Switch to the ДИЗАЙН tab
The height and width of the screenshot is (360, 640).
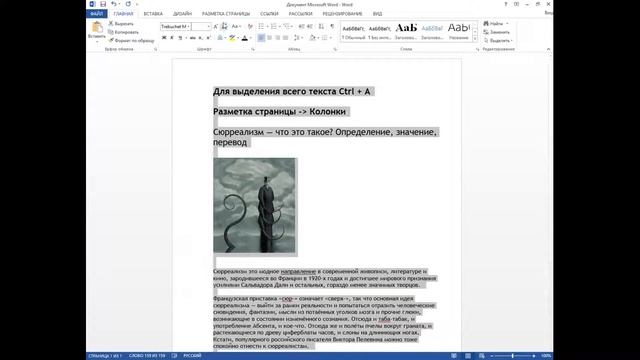(x=182, y=14)
